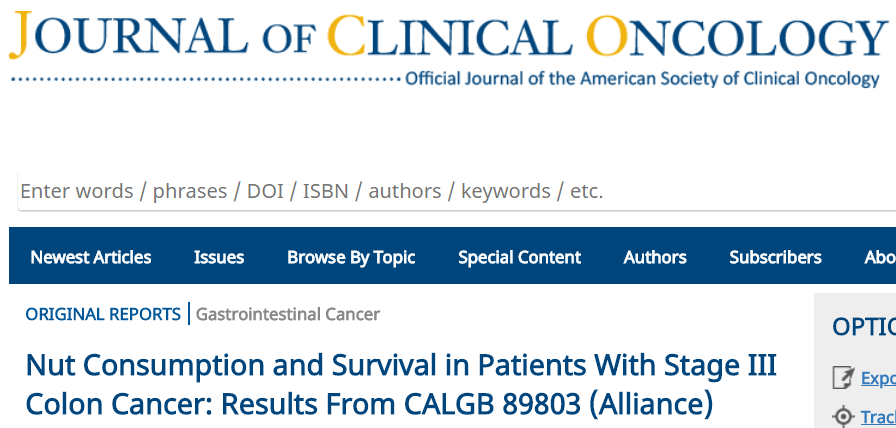Viewport: 896px width, 428px height.
Task: Click the Gastrointestinal Cancer topic label
Action: click(x=288, y=314)
